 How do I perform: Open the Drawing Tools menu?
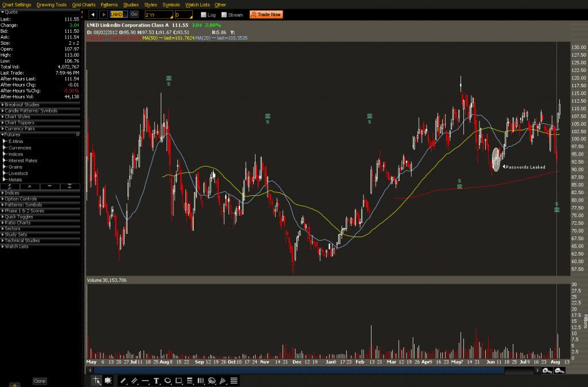[51, 5]
